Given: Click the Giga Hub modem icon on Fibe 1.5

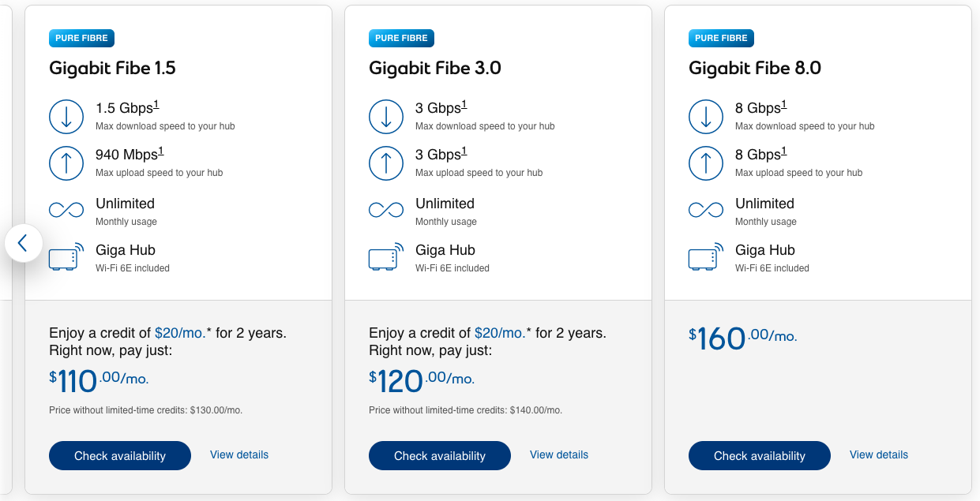Looking at the screenshot, I should 66,256.
